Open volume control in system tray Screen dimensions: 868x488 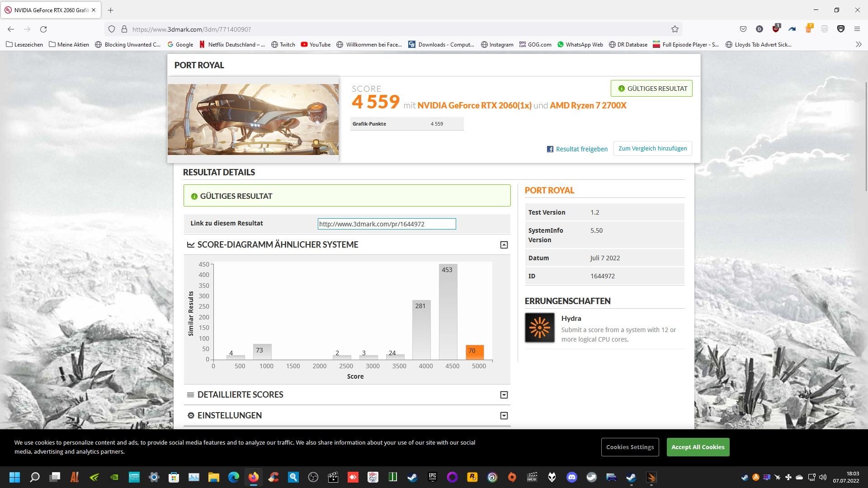tap(822, 477)
